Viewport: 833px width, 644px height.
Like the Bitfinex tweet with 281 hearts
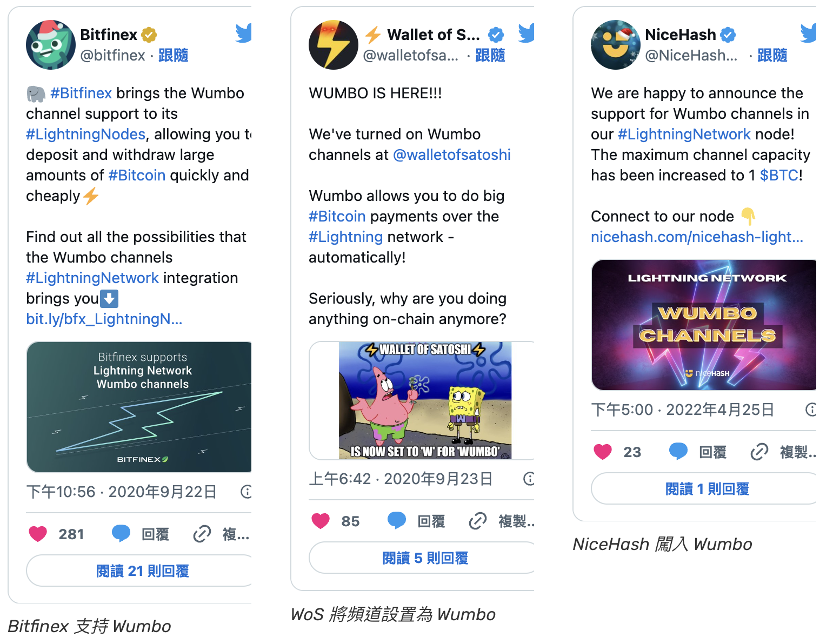click(38, 534)
